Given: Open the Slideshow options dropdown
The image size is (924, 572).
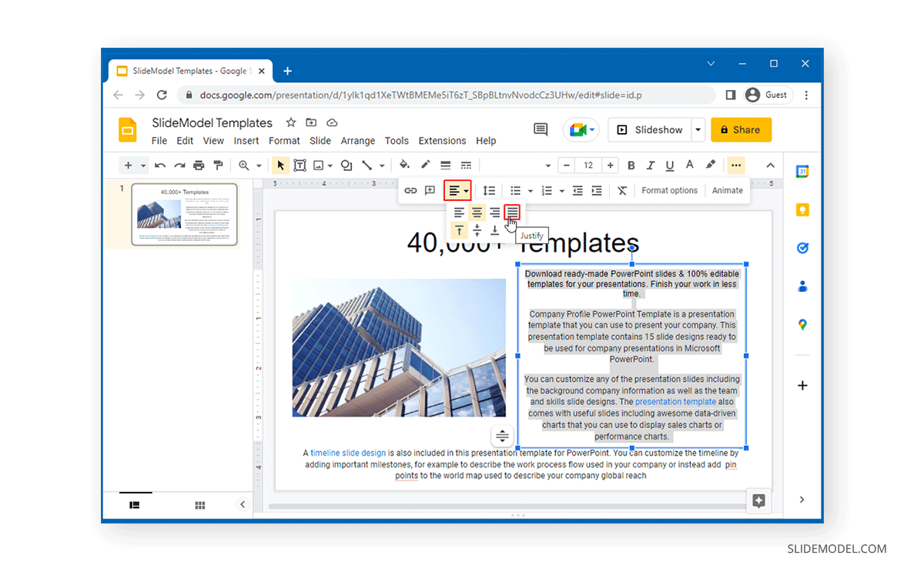Looking at the screenshot, I should pyautogui.click(x=696, y=129).
